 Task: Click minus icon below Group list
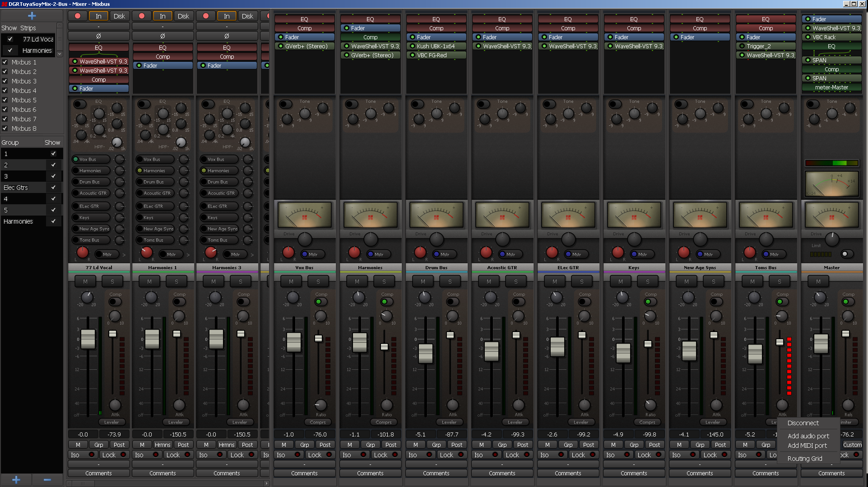pyautogui.click(x=47, y=480)
